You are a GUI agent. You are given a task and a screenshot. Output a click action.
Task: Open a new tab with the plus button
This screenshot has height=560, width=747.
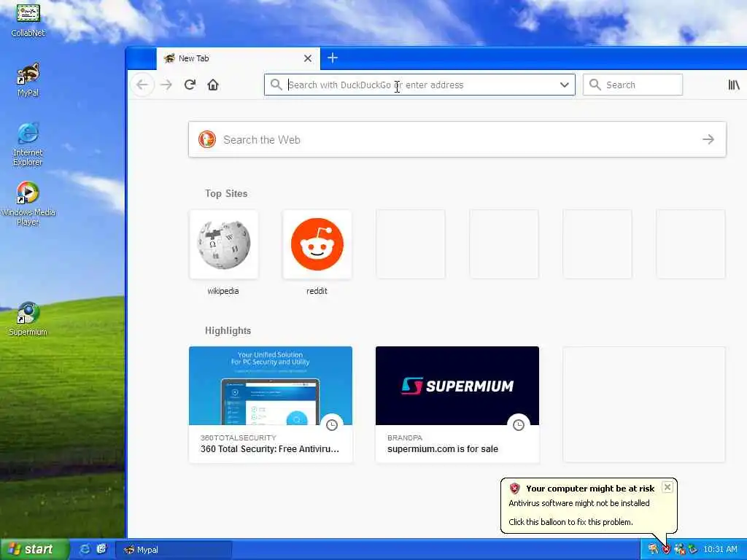(x=333, y=58)
